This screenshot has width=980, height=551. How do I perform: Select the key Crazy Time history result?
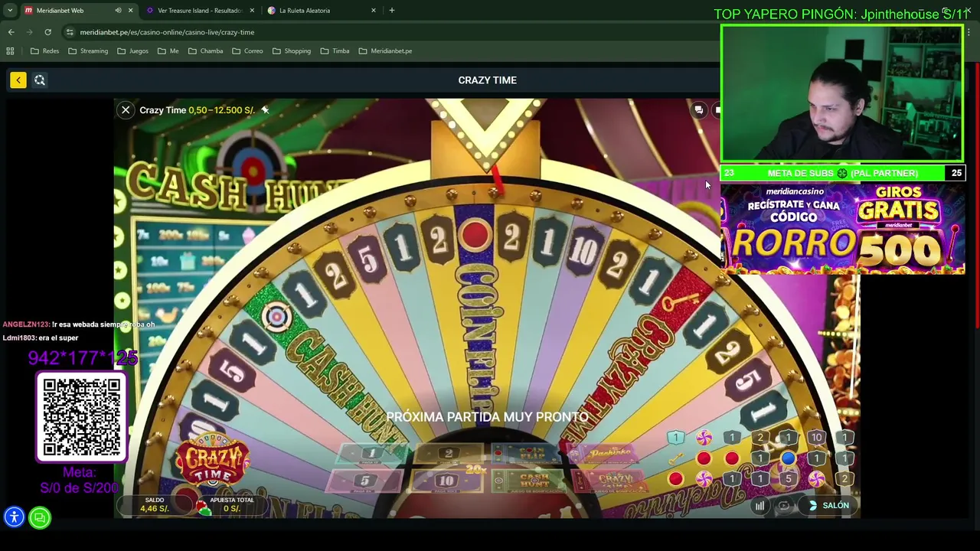click(675, 458)
